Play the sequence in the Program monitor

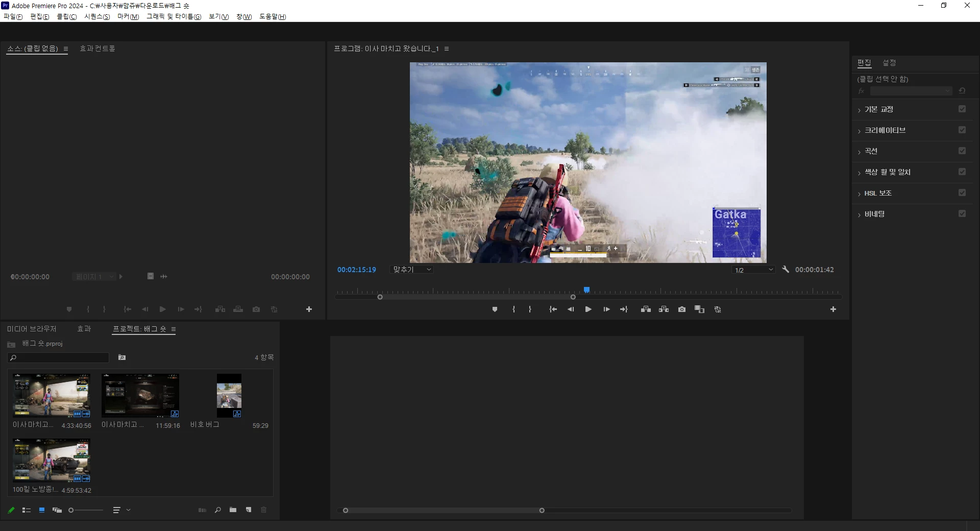coord(588,309)
